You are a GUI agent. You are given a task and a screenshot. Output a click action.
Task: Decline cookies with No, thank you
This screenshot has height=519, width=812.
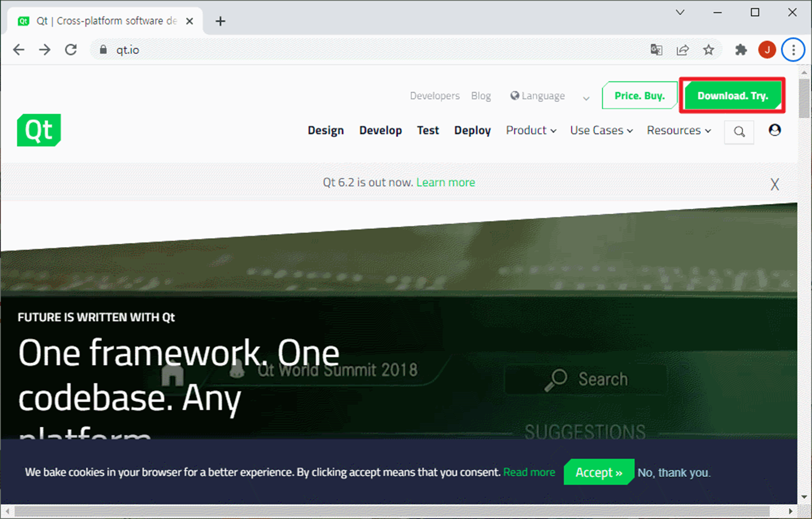coord(674,473)
